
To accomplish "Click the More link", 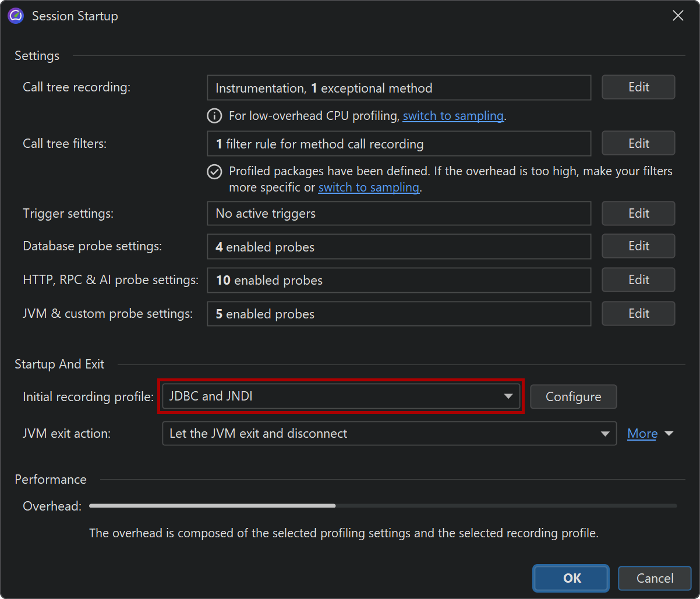I will (642, 434).
